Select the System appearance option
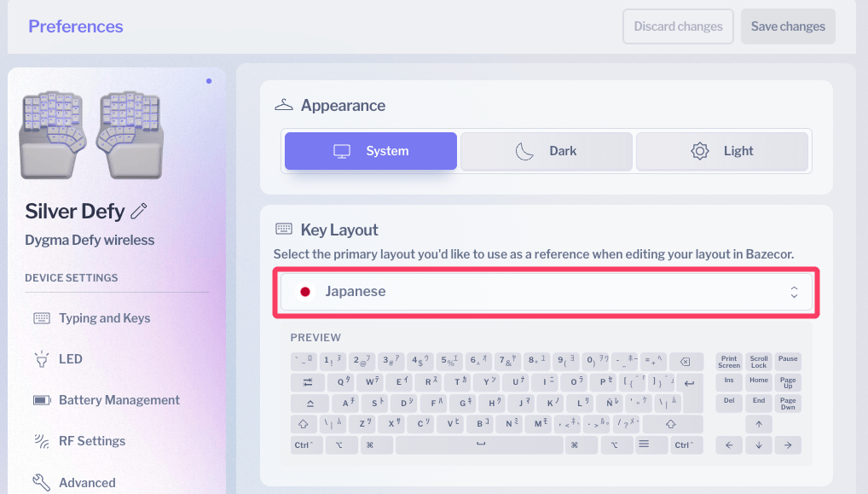This screenshot has width=868, height=494. (371, 151)
